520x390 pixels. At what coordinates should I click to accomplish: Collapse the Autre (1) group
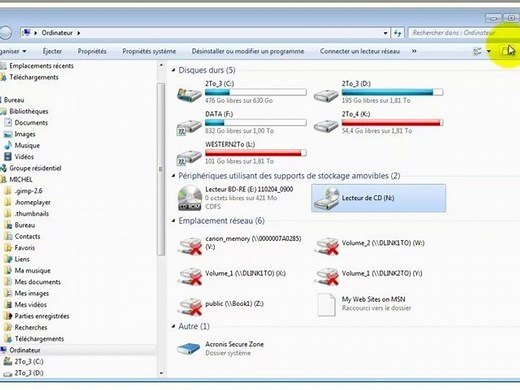173,326
